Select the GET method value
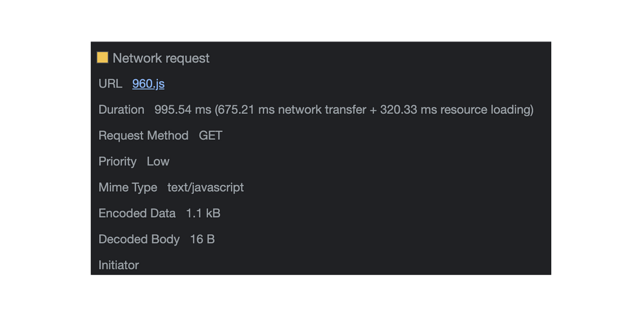The height and width of the screenshot is (313, 644). [x=211, y=135]
